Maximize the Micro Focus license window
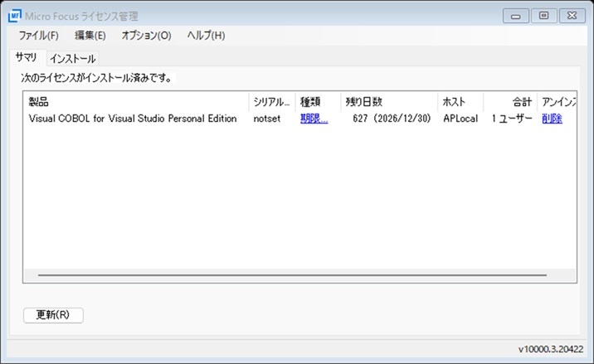 point(544,16)
